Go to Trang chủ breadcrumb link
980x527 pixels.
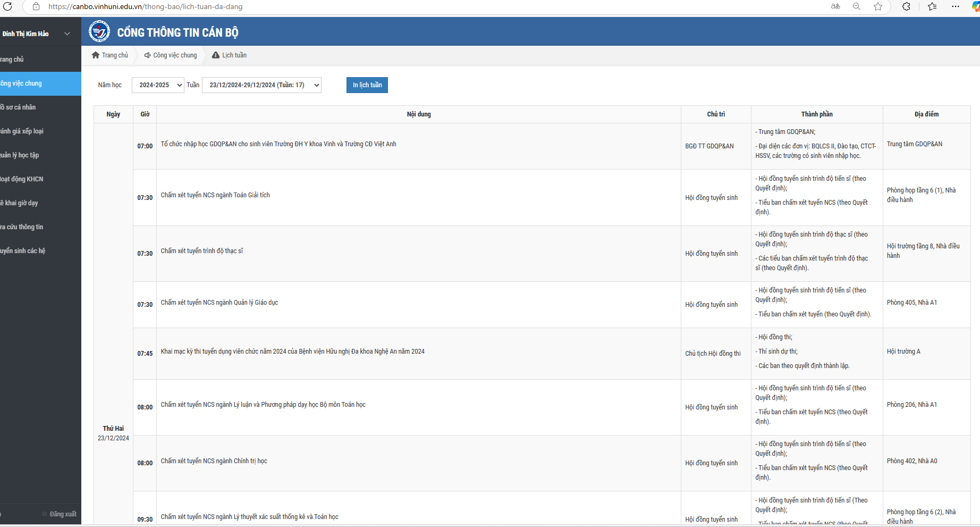pos(115,55)
